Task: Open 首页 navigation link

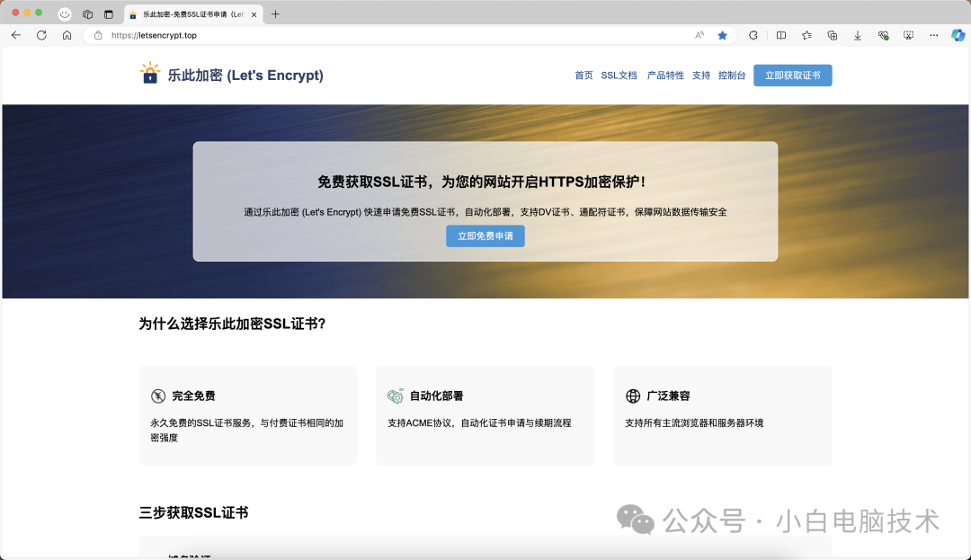Action: tap(583, 76)
